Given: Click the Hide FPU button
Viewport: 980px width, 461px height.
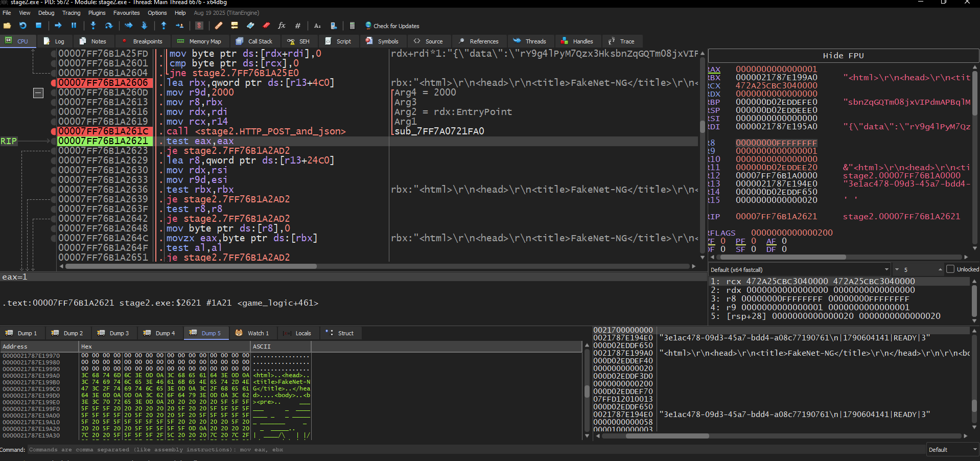Looking at the screenshot, I should click(843, 56).
